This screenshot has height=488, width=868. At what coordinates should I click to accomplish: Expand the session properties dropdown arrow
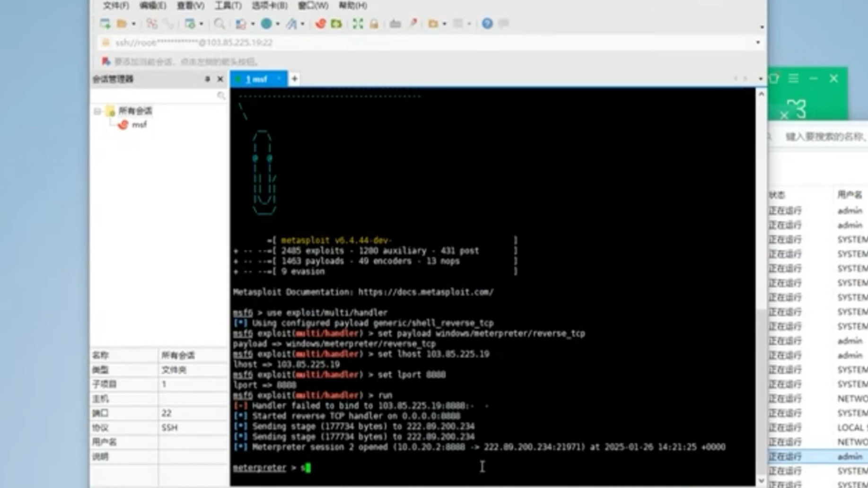coord(202,24)
